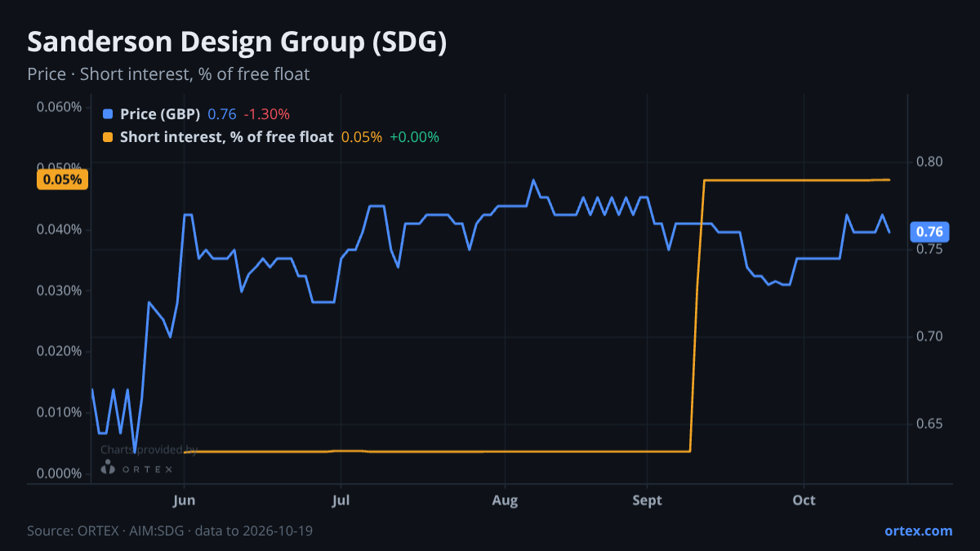Click the Aug x-axis label
The image size is (980, 551).
click(x=505, y=500)
